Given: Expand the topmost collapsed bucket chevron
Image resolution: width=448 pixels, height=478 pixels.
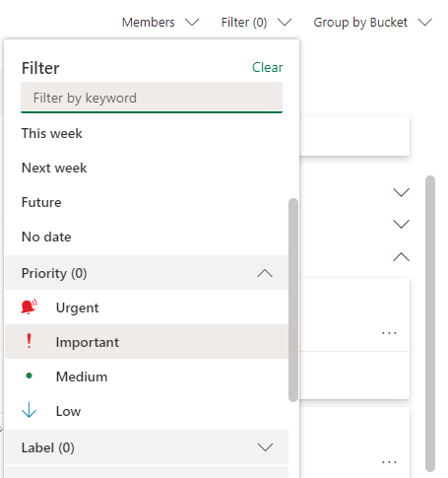Looking at the screenshot, I should [x=401, y=192].
